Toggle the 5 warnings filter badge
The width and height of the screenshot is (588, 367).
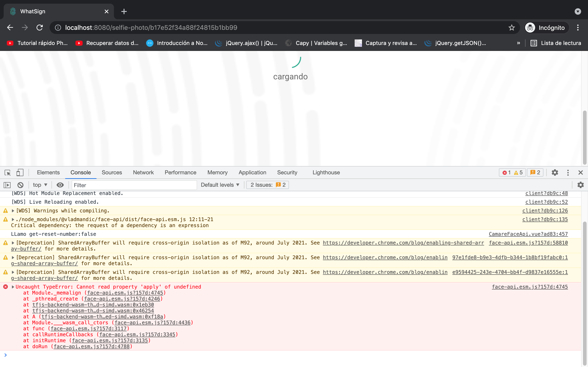click(519, 172)
